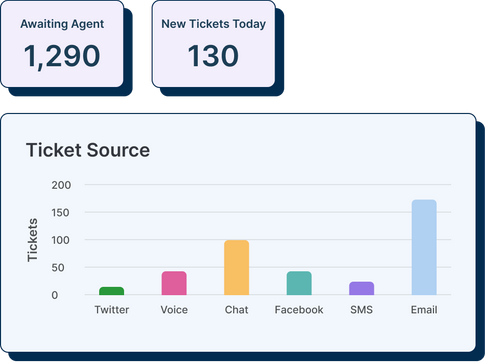This screenshot has width=488, height=364.
Task: Select the green Twitter bar
Action: pos(111,291)
